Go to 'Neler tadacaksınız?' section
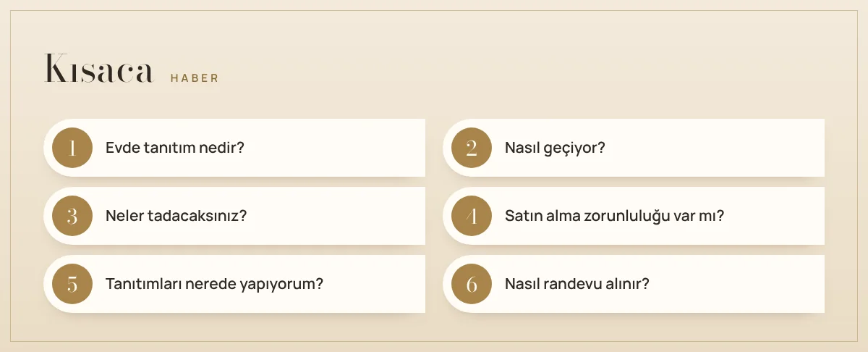 click(176, 216)
